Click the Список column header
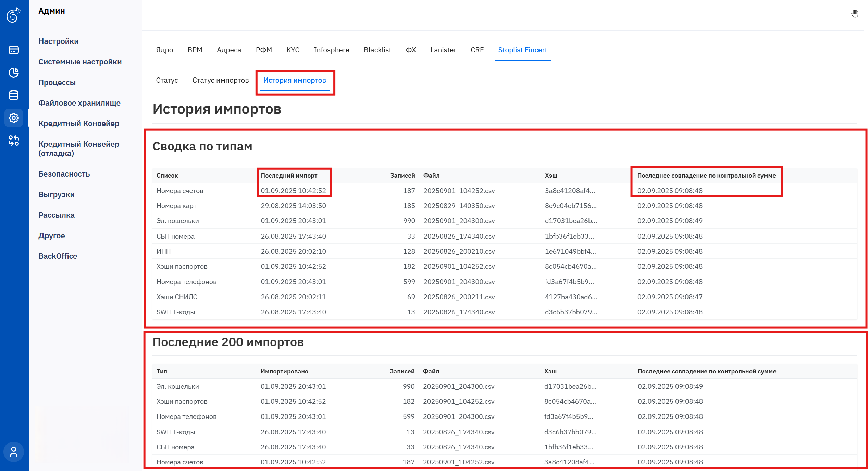The height and width of the screenshot is (471, 868). (x=167, y=176)
